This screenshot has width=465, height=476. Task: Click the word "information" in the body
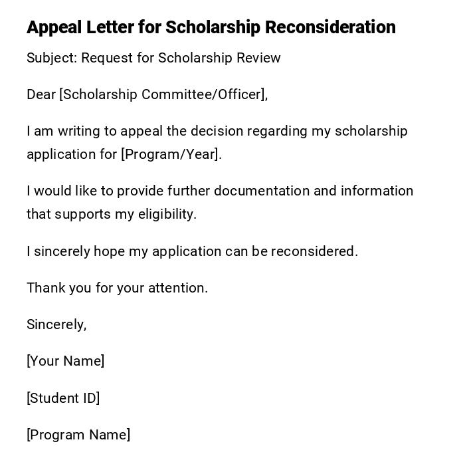[377, 191]
